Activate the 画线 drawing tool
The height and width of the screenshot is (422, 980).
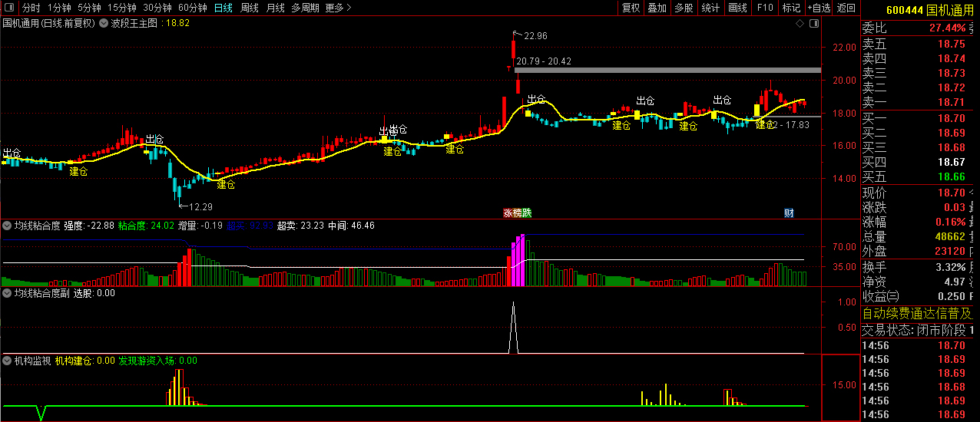pyautogui.click(x=737, y=8)
